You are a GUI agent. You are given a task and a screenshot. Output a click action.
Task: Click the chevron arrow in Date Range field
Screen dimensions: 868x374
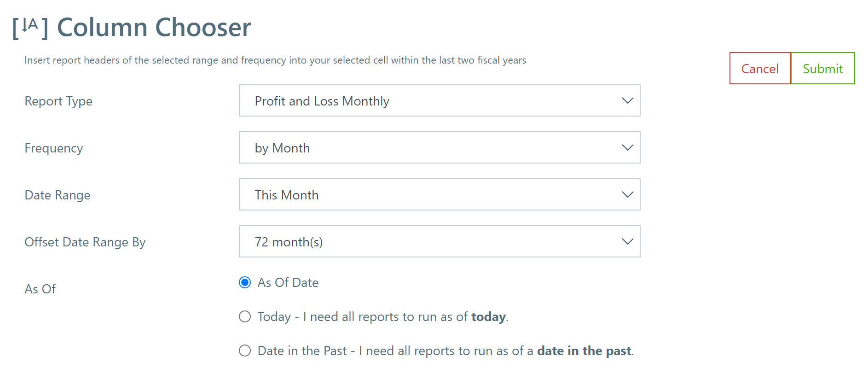pyautogui.click(x=627, y=194)
